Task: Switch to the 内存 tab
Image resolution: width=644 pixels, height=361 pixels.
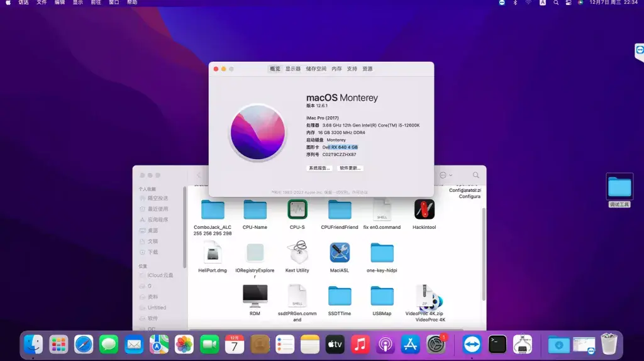Action: pos(336,69)
